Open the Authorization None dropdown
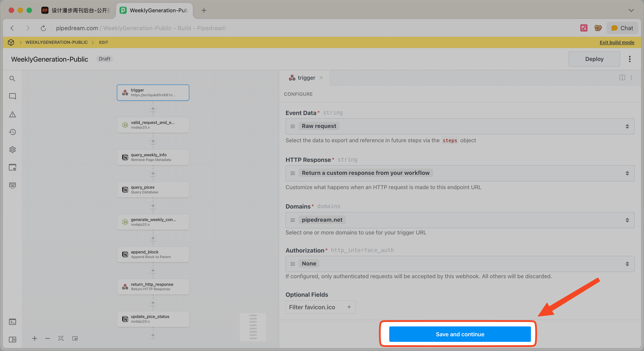644x351 pixels. pyautogui.click(x=460, y=264)
